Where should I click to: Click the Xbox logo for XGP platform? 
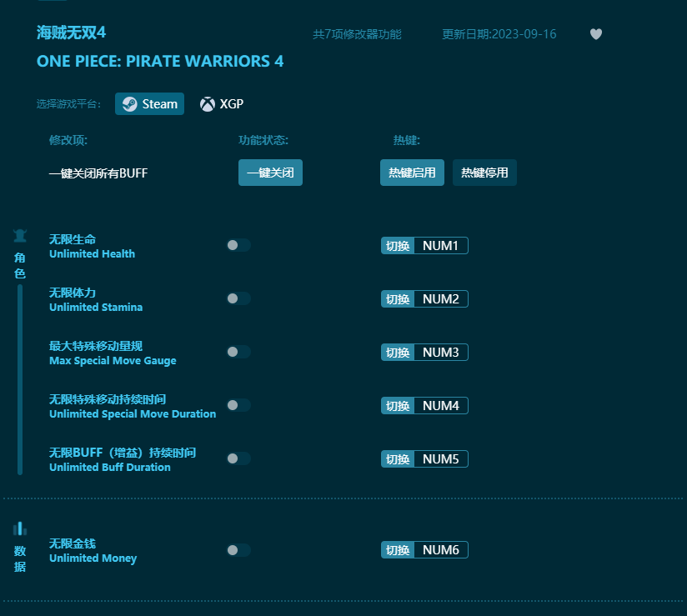205,103
